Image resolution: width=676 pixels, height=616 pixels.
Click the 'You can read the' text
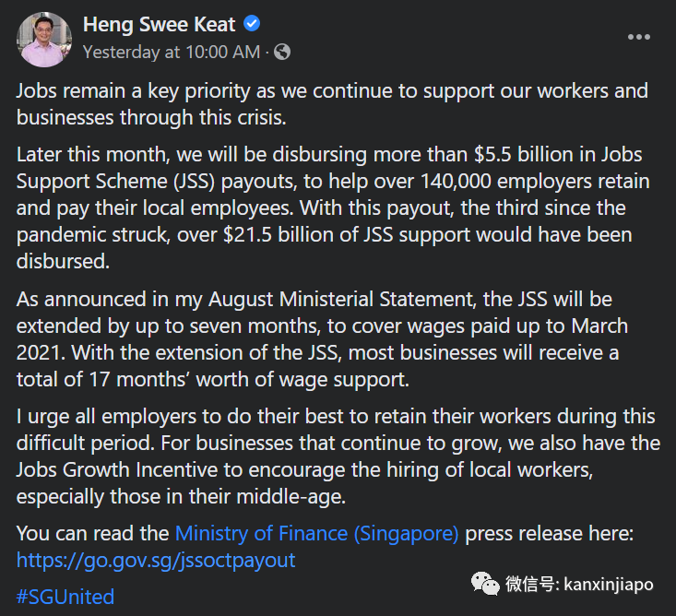(93, 533)
